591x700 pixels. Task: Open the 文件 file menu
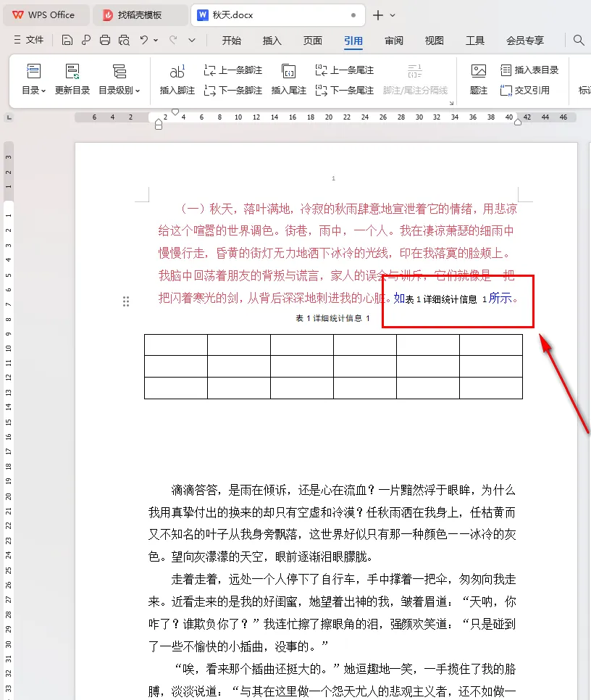coord(28,40)
